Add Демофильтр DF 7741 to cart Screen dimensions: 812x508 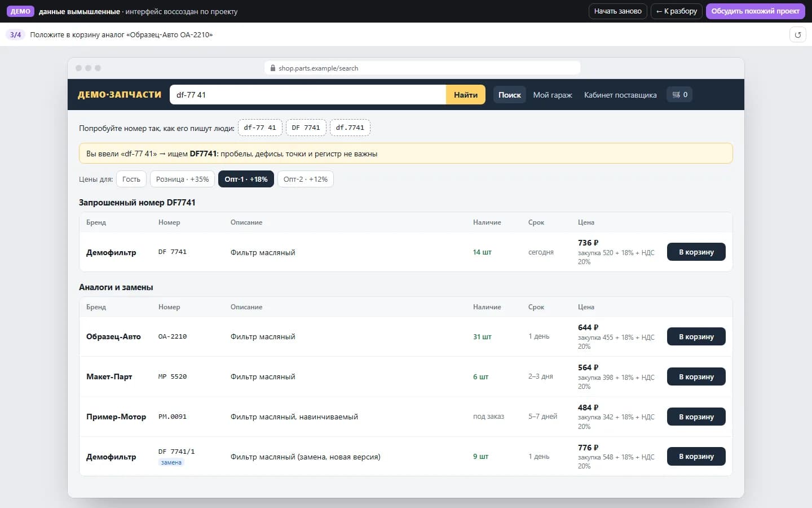696,252
